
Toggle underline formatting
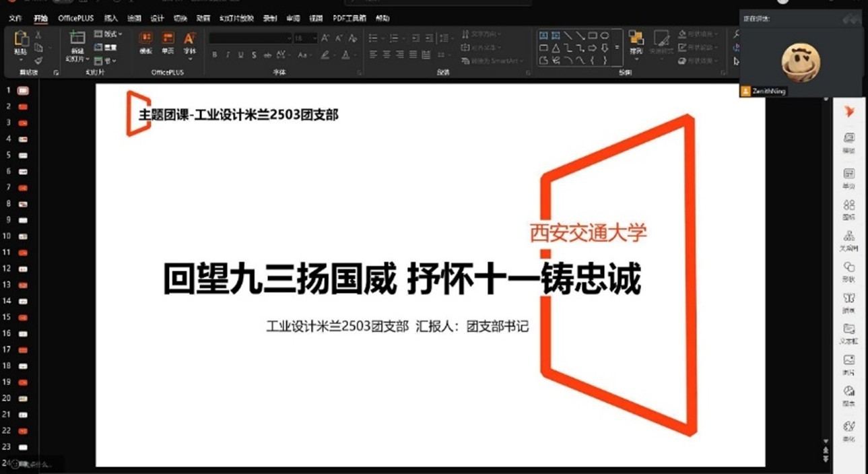(241, 55)
